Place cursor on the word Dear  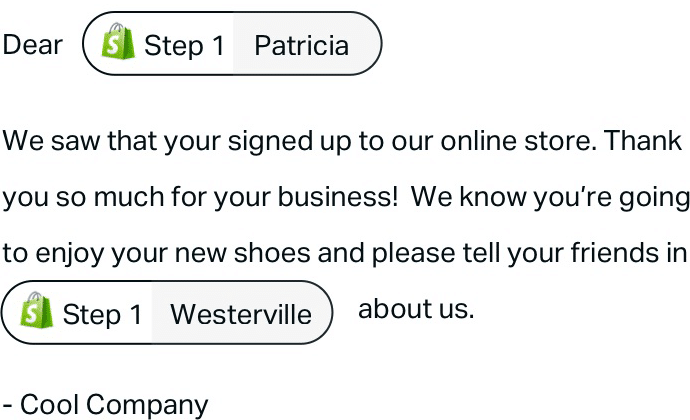[x=33, y=45]
